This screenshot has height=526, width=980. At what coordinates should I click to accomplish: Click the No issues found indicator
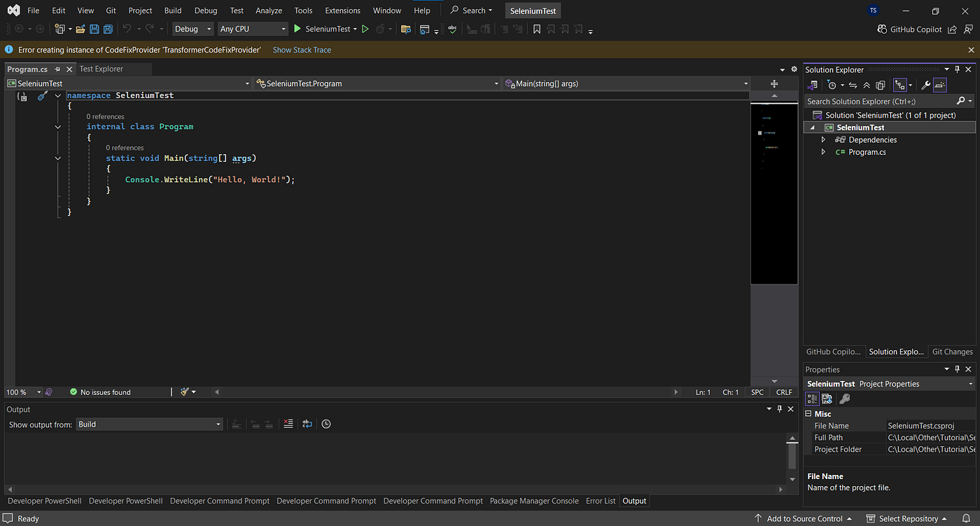coord(100,392)
